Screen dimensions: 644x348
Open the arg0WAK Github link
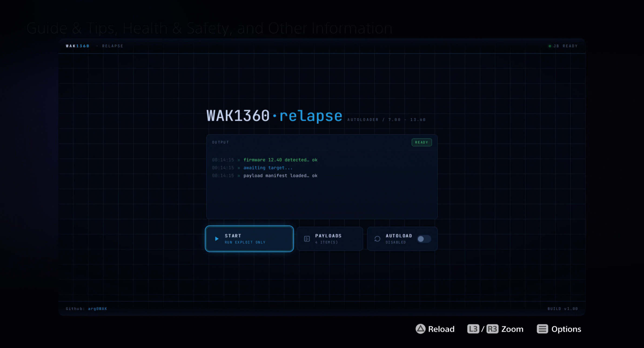tap(98, 309)
